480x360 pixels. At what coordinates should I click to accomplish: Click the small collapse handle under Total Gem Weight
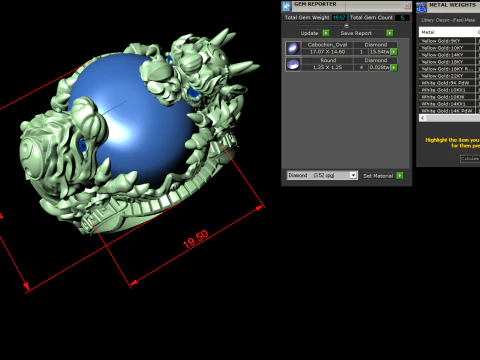point(346,25)
